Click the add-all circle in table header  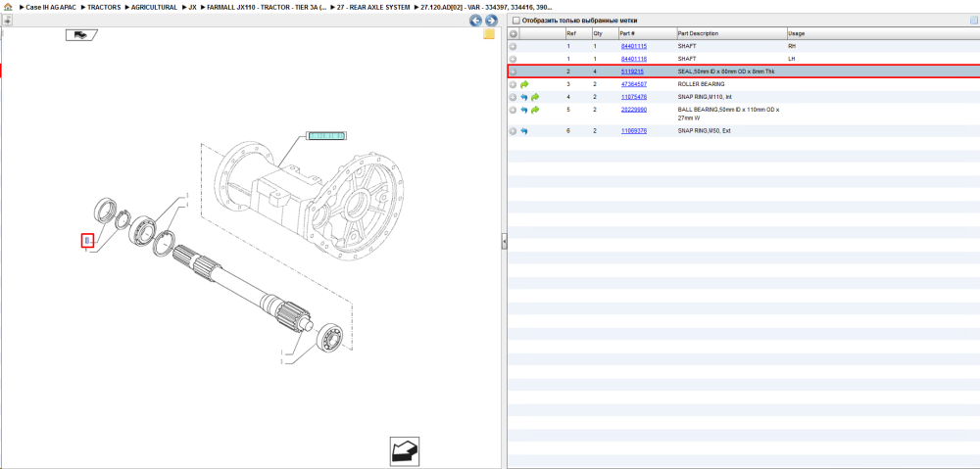[513, 33]
